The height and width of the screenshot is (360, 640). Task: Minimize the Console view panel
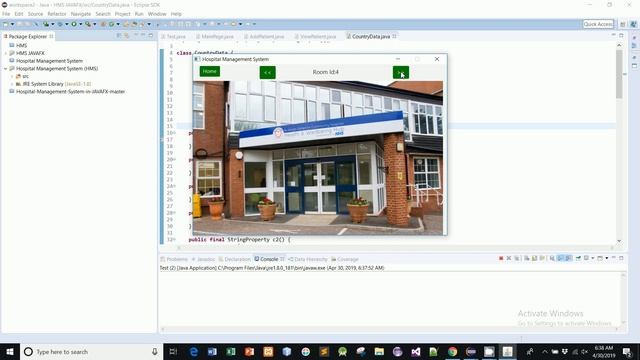[x=613, y=258]
